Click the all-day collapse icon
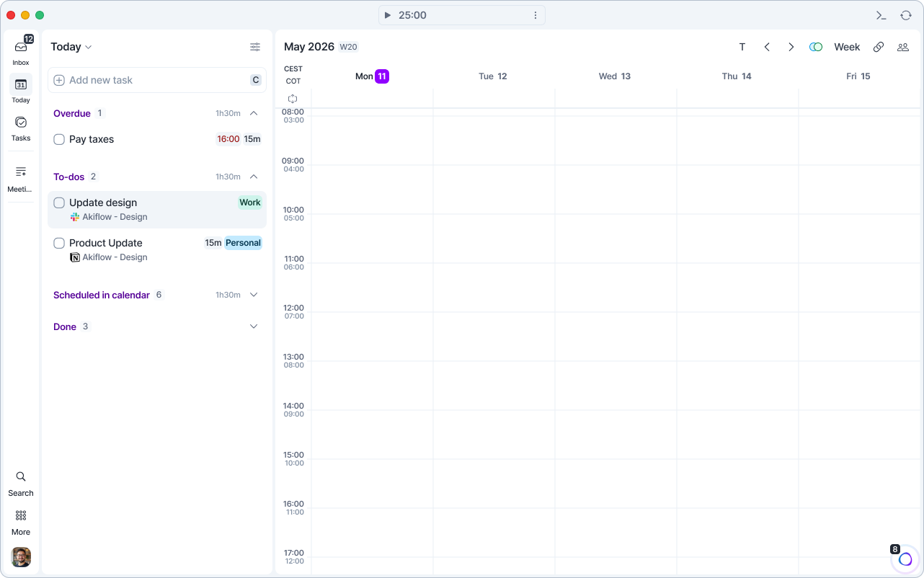Screen dimensions: 924x578 [293, 99]
